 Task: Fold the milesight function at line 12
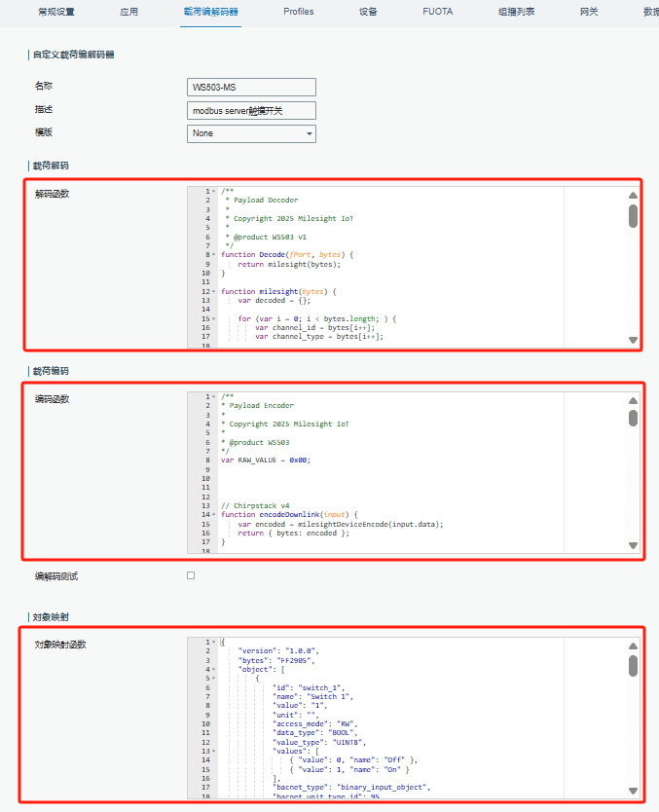pos(214,291)
